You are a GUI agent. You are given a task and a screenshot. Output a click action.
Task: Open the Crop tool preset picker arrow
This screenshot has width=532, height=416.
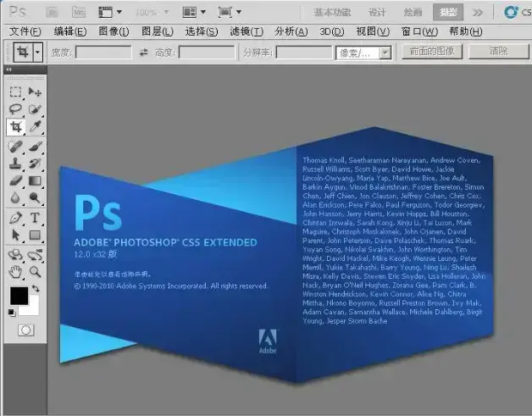click(37, 53)
